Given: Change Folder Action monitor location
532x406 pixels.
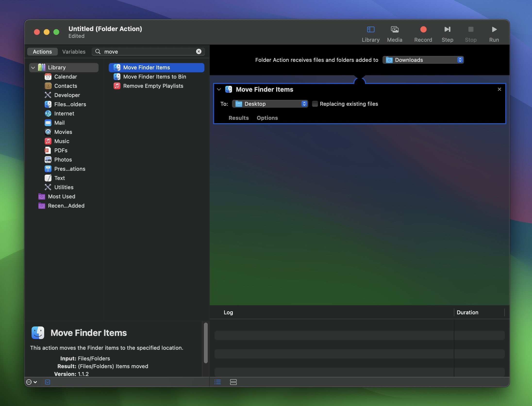Looking at the screenshot, I should [x=424, y=60].
